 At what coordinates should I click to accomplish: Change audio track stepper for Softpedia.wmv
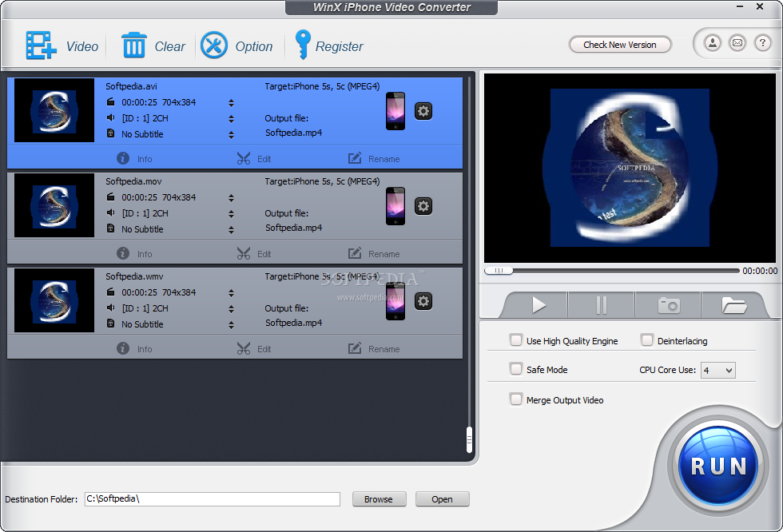tap(231, 309)
